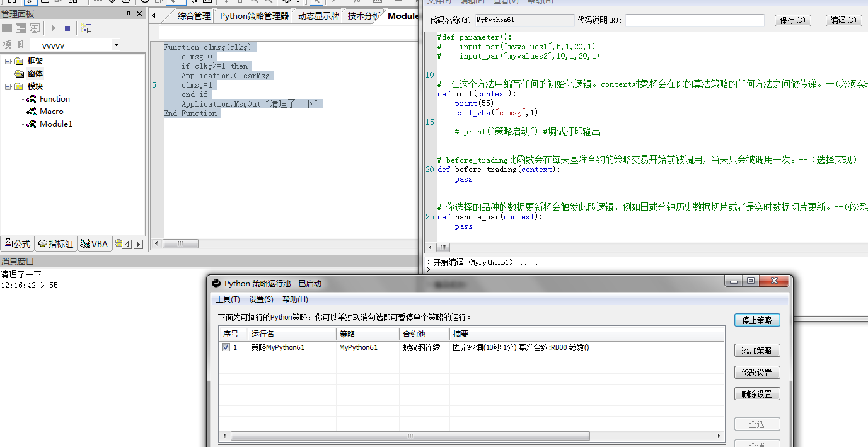
Task: Switch to the VBA bottom tab
Action: (x=95, y=244)
